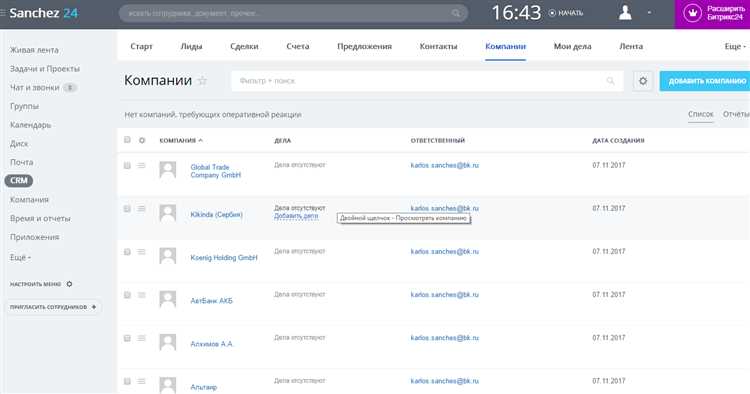The height and width of the screenshot is (394, 750).
Task: Click the Добавить компанию button
Action: click(705, 81)
